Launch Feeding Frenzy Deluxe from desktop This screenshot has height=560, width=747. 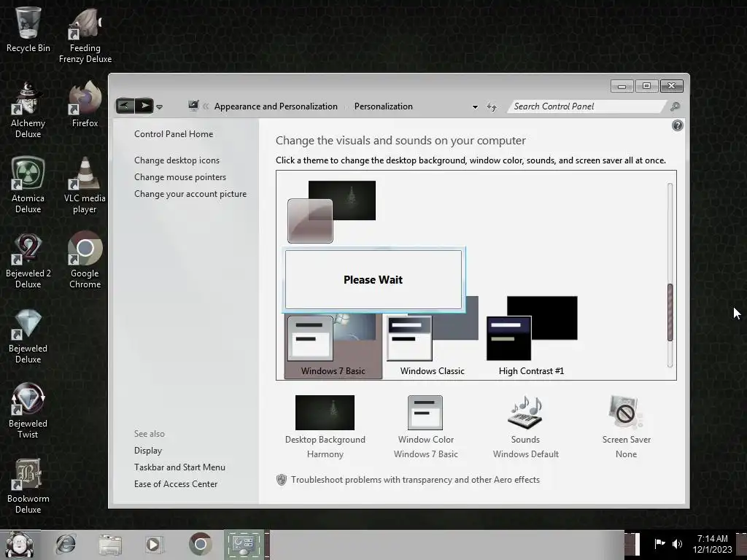(x=85, y=36)
